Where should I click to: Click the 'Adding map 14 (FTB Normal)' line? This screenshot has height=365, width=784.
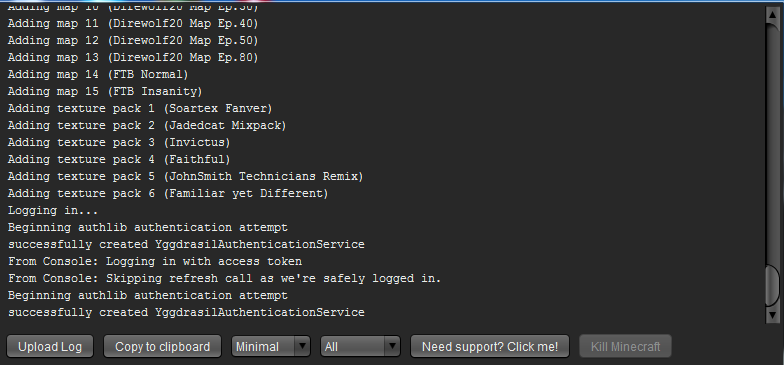pos(98,74)
